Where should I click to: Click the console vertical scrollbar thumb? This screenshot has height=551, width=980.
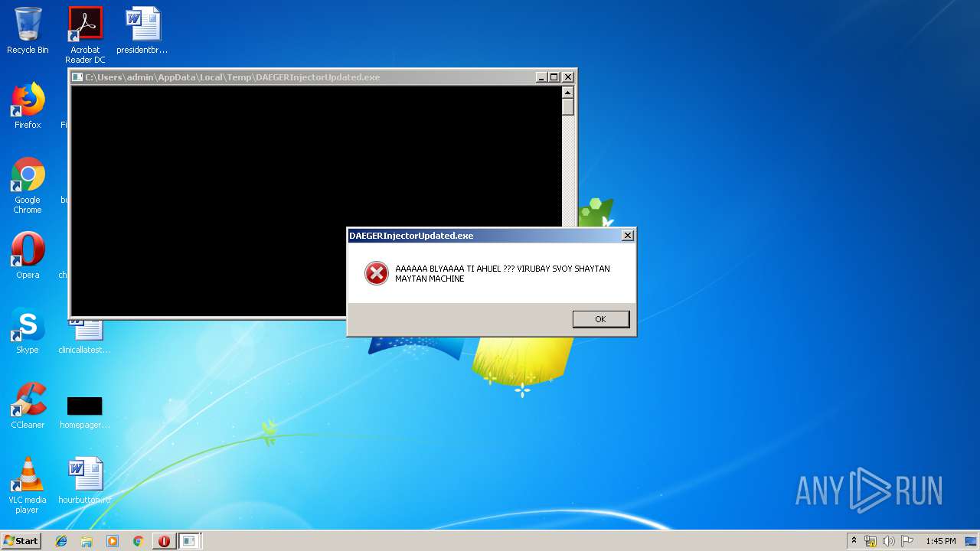567,107
